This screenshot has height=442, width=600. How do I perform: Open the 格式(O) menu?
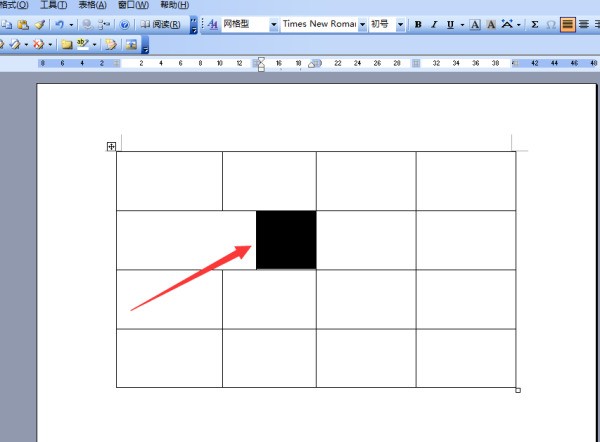(x=14, y=5)
